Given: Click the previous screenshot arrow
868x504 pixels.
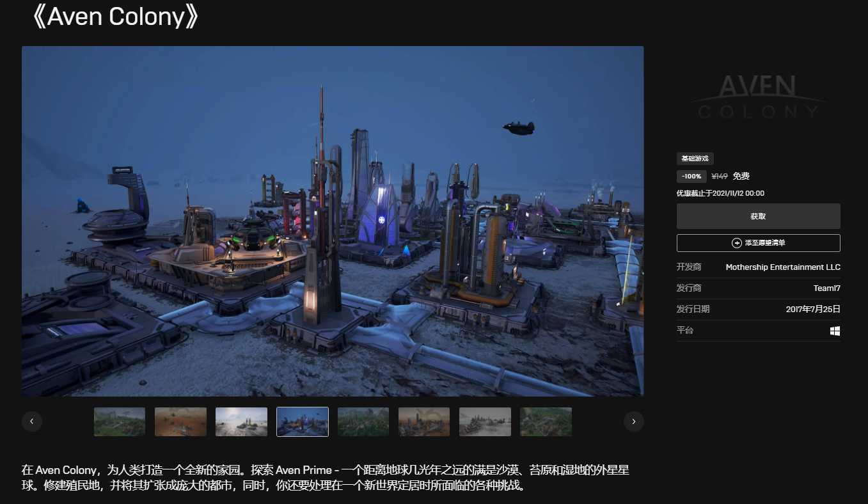Looking at the screenshot, I should tap(32, 421).
